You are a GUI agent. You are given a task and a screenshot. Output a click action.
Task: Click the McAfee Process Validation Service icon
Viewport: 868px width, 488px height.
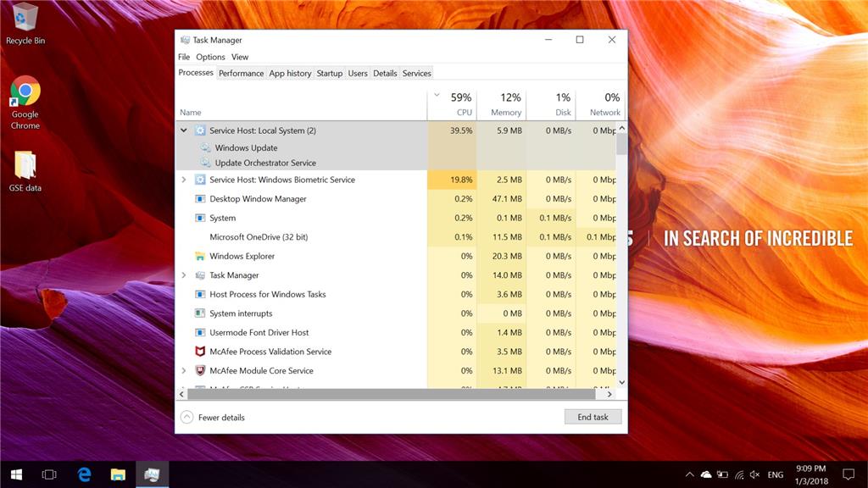[200, 352]
